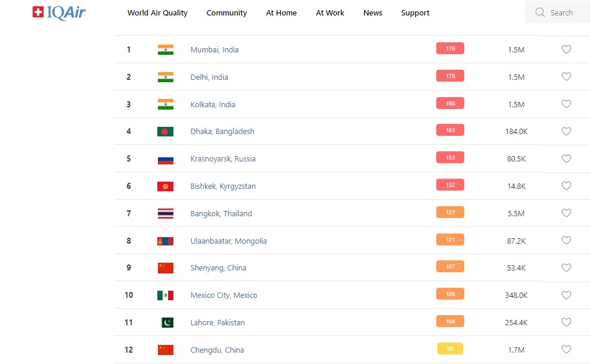Click the Mexico flag icon
The width and height of the screenshot is (590, 364).
click(165, 295)
